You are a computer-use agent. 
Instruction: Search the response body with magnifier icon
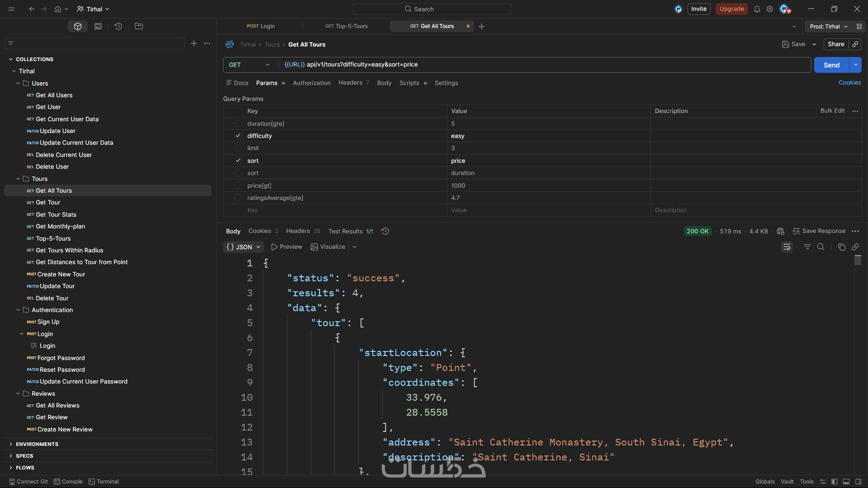(x=821, y=247)
